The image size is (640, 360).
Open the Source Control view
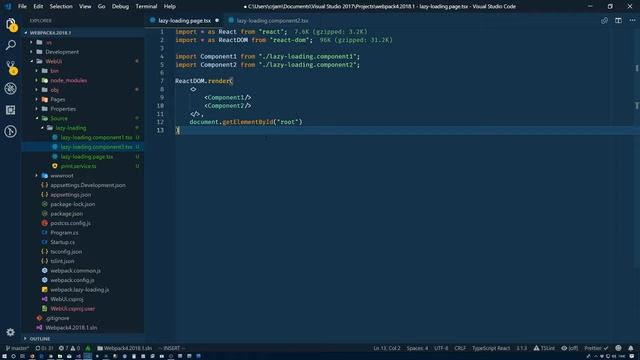pos(11,67)
